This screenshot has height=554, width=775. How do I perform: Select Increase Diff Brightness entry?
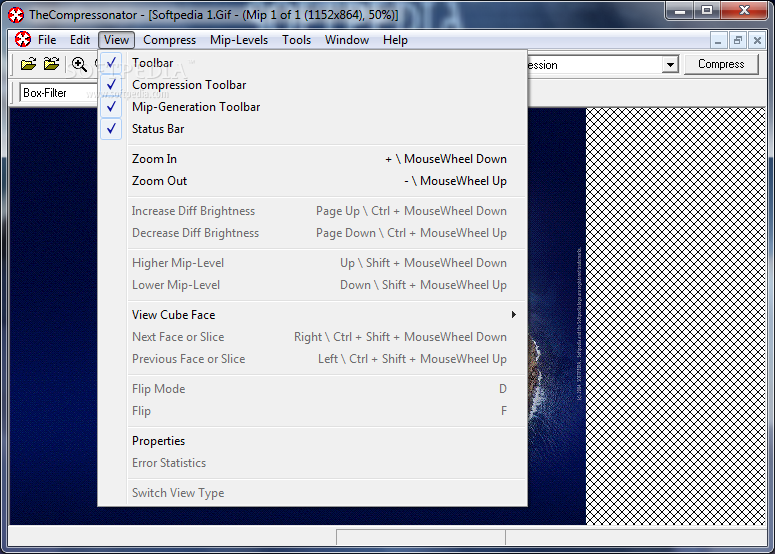pos(313,211)
